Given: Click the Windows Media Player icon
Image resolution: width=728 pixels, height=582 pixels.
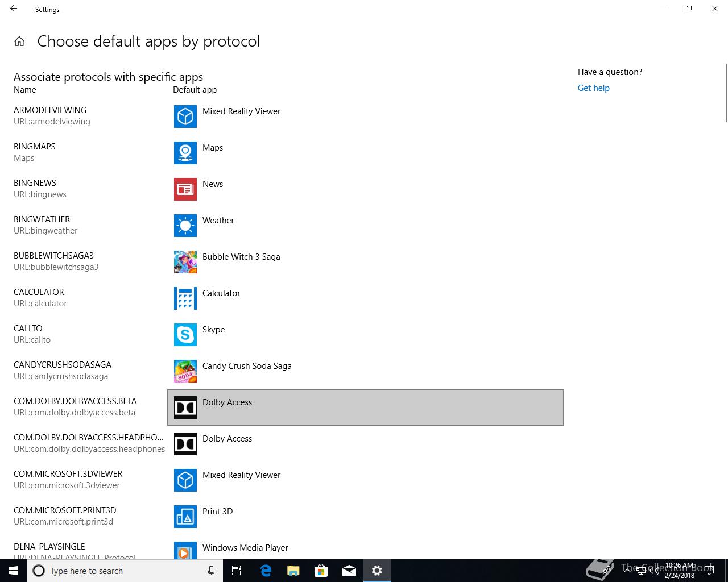Looking at the screenshot, I should click(x=185, y=550).
